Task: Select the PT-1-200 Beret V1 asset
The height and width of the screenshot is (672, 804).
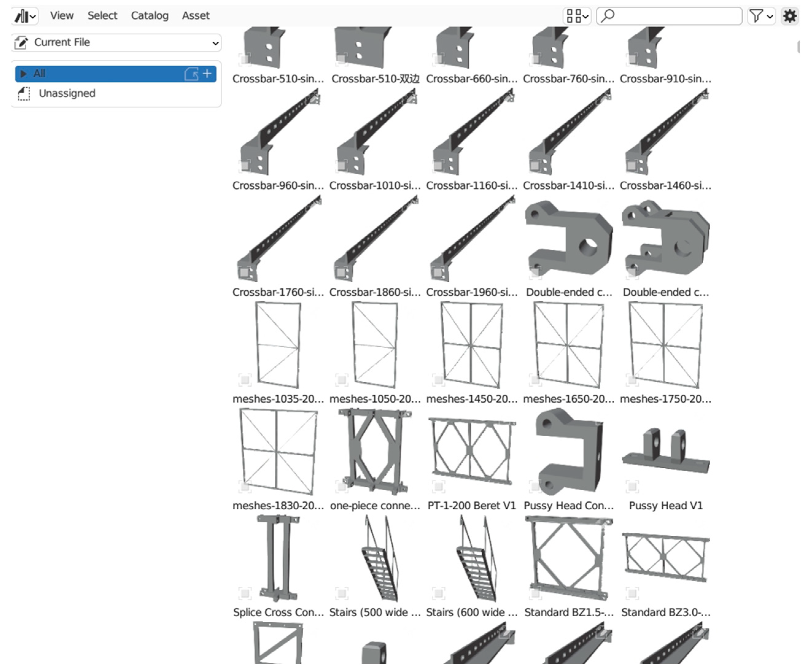Action: point(472,452)
